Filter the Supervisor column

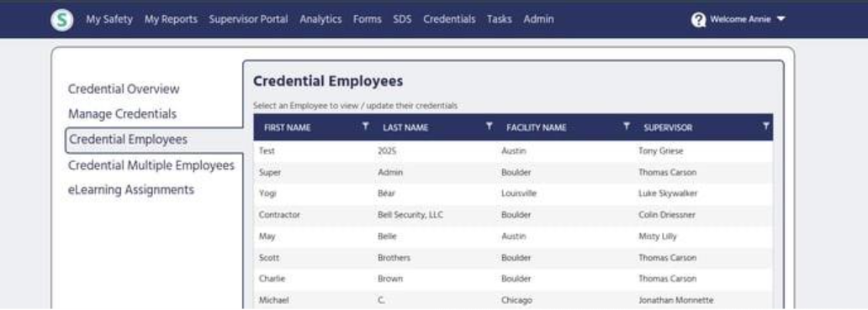(766, 127)
